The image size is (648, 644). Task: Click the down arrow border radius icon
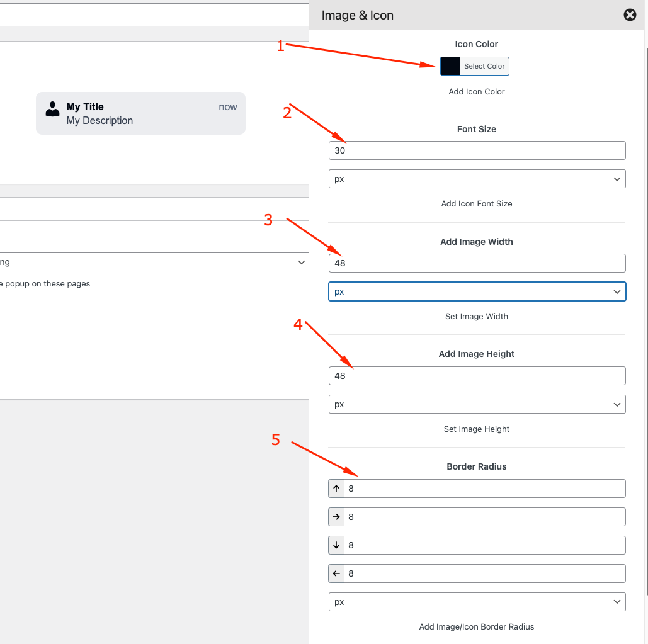coord(336,545)
